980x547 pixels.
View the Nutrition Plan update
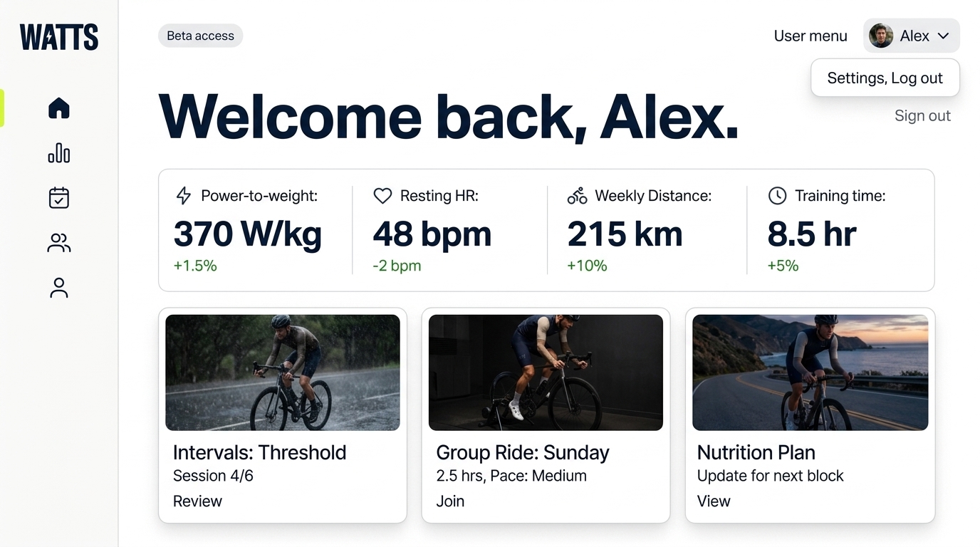pyautogui.click(x=714, y=501)
